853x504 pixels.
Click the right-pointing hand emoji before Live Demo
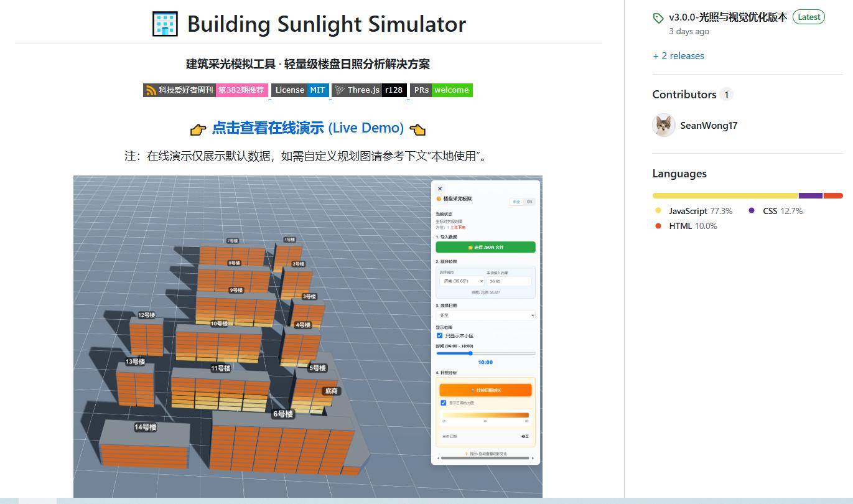click(x=198, y=129)
